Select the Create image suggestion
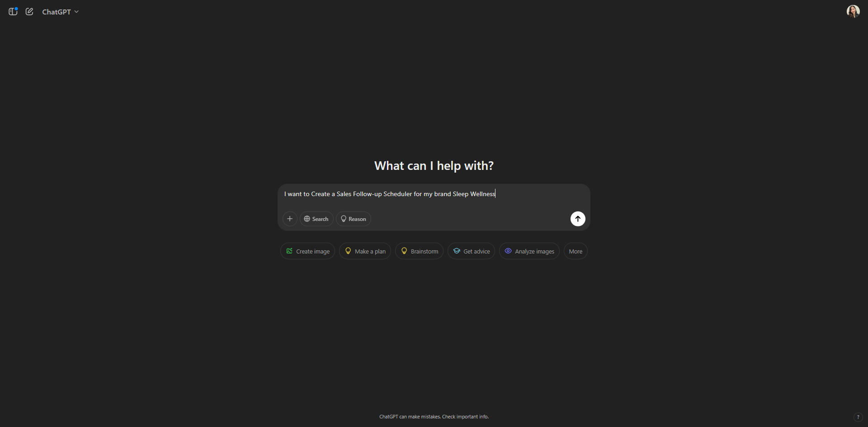Viewport: 868px width, 427px height. point(308,251)
